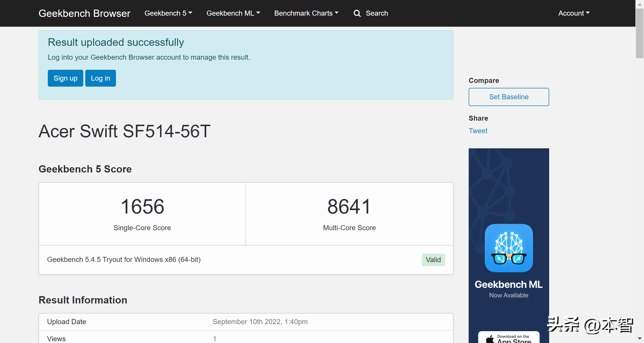Image resolution: width=644 pixels, height=343 pixels.
Task: Click the Multi-Core Score label
Action: (349, 228)
